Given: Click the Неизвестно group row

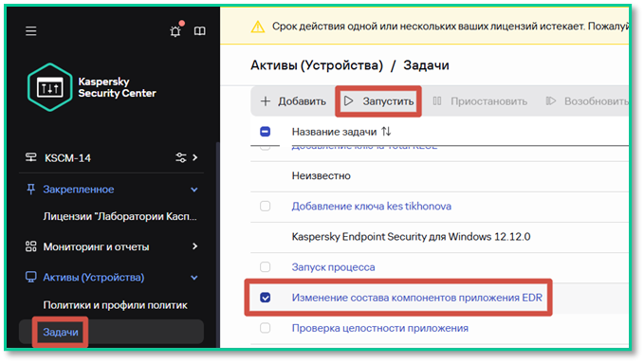Looking at the screenshot, I should [x=439, y=175].
